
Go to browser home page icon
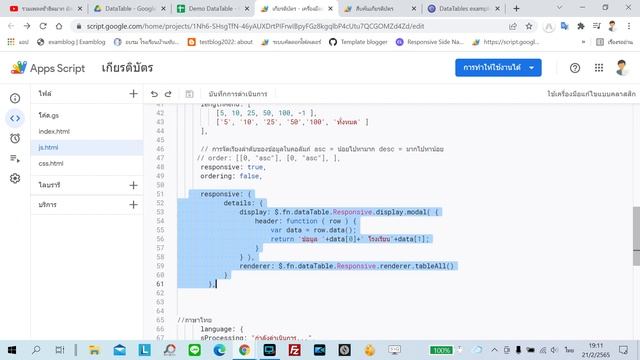pos(59,26)
